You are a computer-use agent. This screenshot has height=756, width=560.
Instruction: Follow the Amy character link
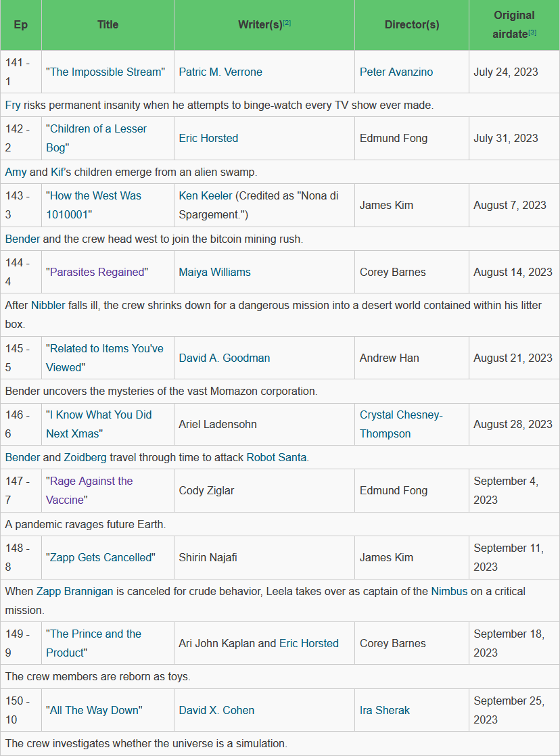pos(16,172)
